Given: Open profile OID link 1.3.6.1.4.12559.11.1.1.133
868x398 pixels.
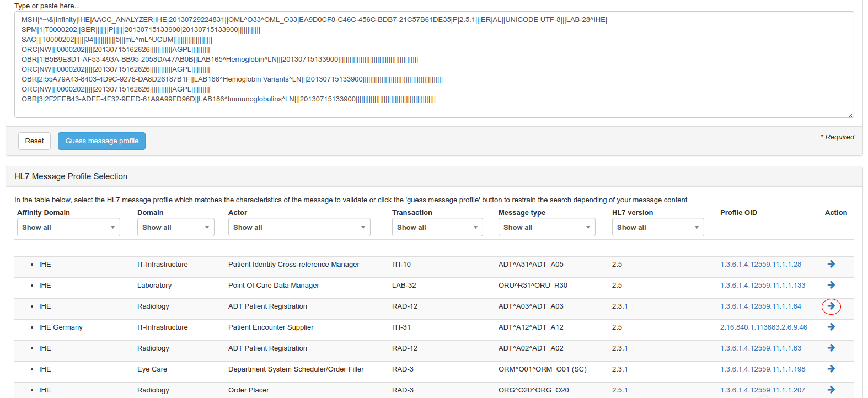Looking at the screenshot, I should [763, 286].
